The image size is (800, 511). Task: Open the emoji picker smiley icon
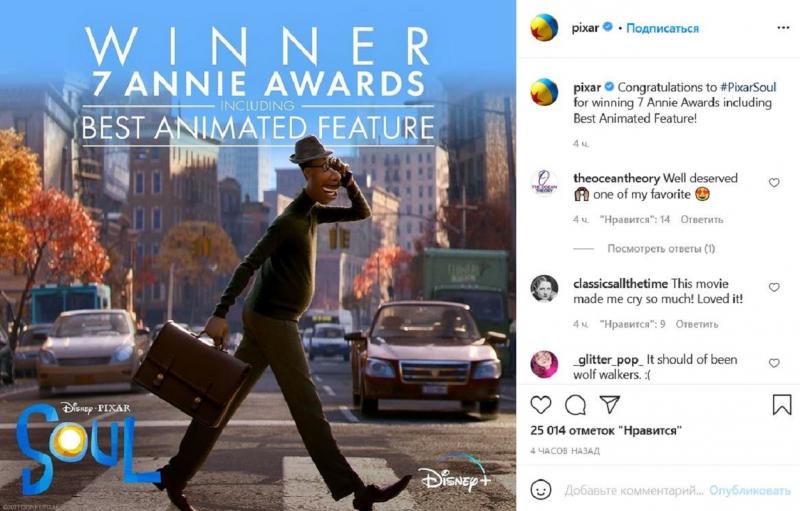coord(541,490)
